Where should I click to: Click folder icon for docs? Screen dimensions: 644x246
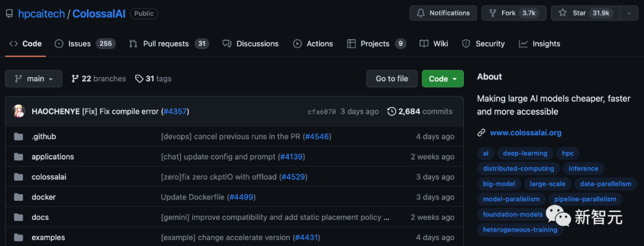point(18,217)
